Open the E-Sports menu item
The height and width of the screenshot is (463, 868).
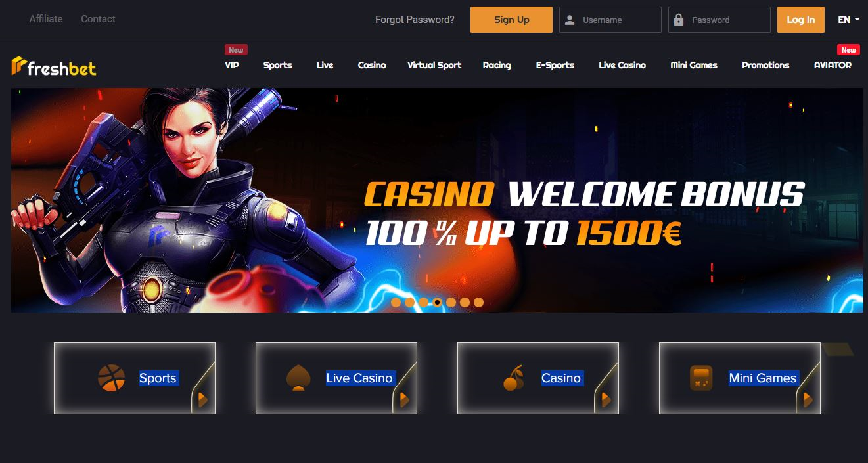[x=555, y=65]
